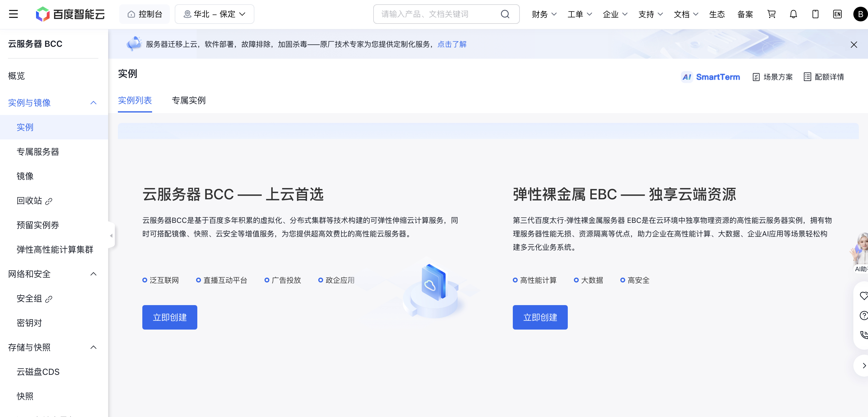The image size is (868, 417).
Task: Click the 政企应用 scenario tag
Action: point(337,280)
